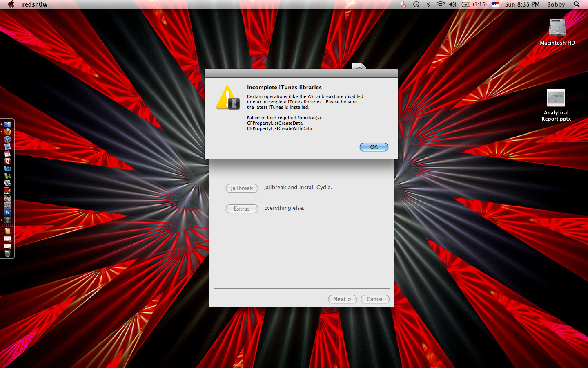Click the Jailbreak button
Screen dimensions: 588x368
pyautogui.click(x=242, y=188)
